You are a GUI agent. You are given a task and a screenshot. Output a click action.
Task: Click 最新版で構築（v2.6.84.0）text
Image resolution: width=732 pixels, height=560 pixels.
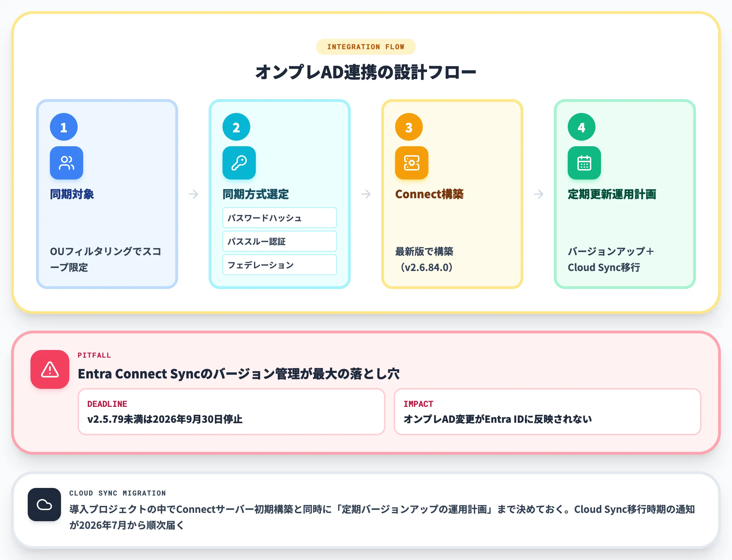pyautogui.click(x=425, y=259)
